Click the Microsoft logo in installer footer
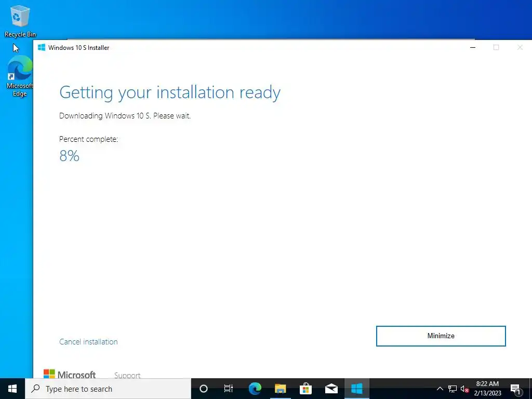This screenshot has width=532, height=399. coord(70,374)
